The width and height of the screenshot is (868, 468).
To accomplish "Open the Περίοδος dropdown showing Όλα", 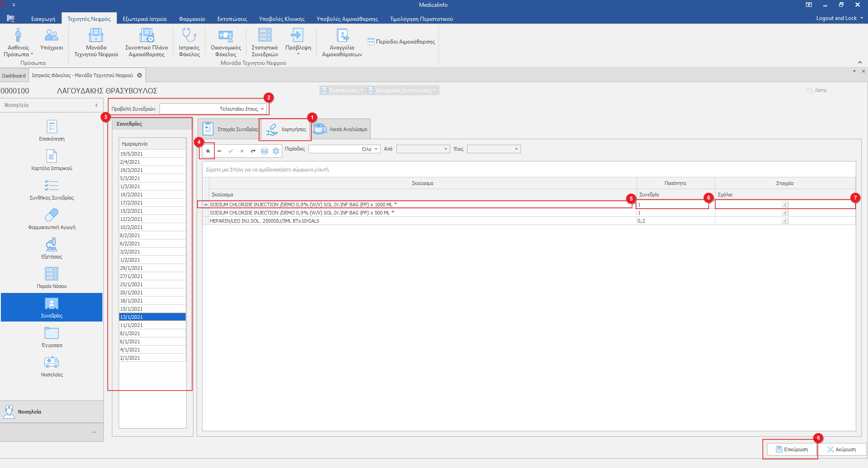I will (x=376, y=149).
